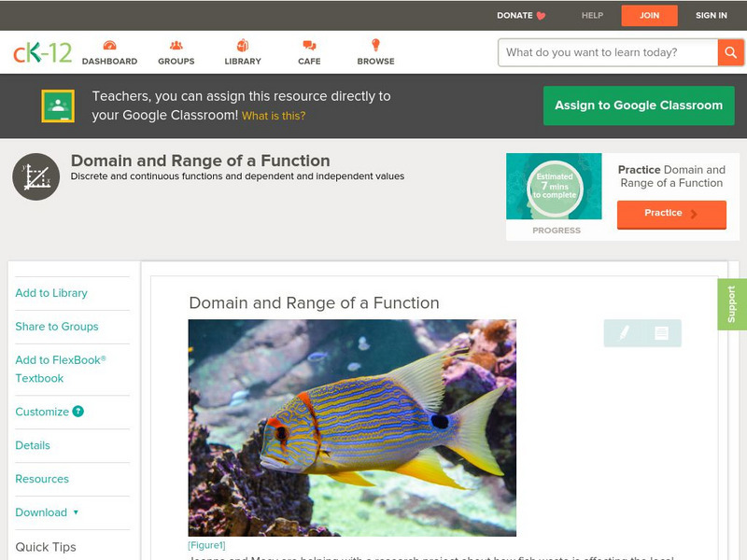The image size is (747, 560).
Task: Click the Discrete and continuous functions subtitle
Action: tap(237, 176)
